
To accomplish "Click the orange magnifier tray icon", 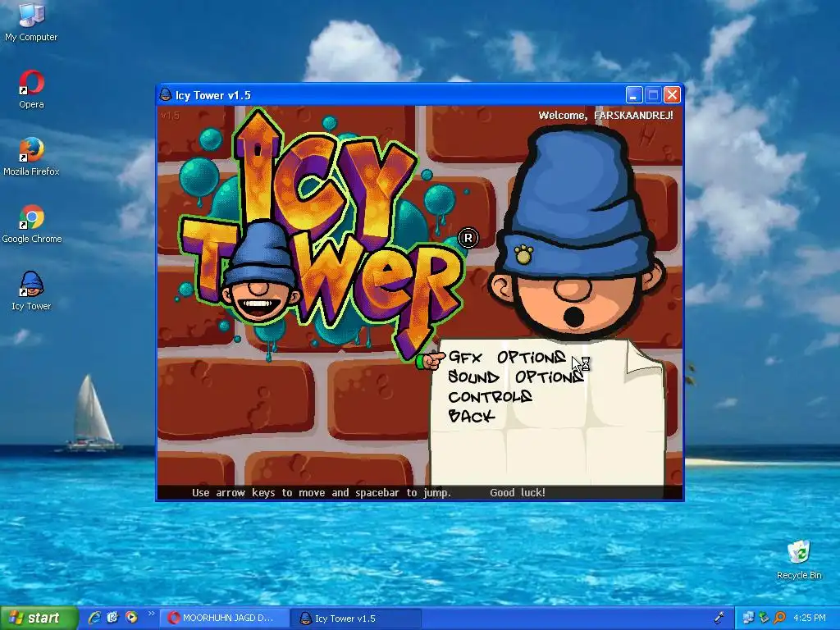I will click(x=779, y=619).
